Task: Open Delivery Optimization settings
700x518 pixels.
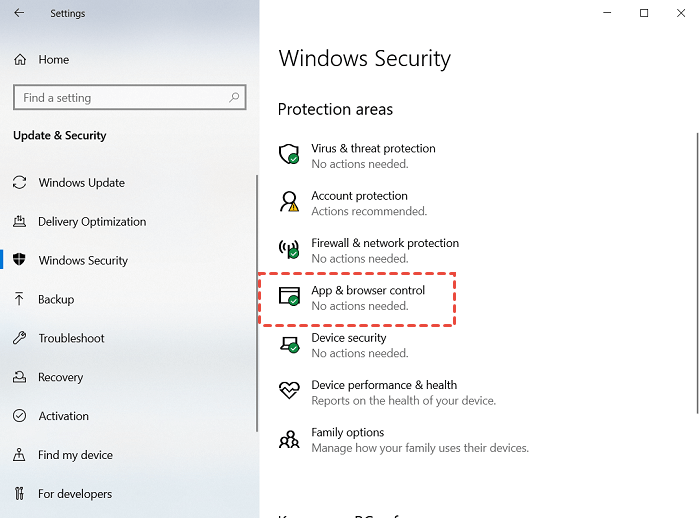Action: pyautogui.click(x=92, y=222)
